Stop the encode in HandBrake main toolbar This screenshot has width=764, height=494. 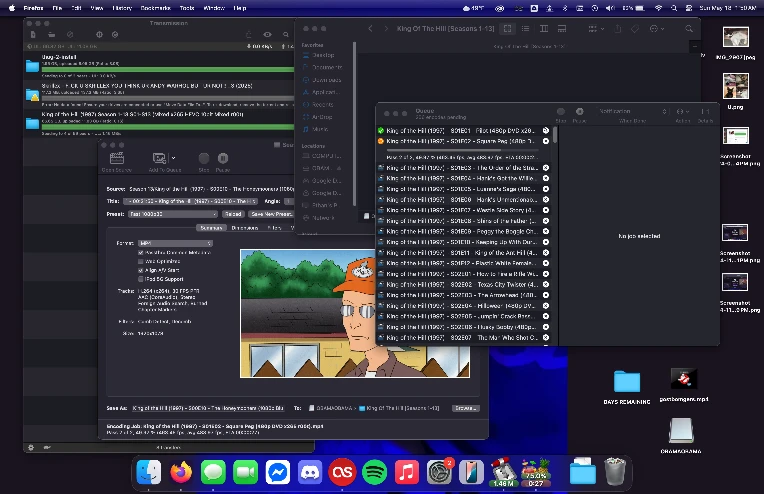pos(204,158)
